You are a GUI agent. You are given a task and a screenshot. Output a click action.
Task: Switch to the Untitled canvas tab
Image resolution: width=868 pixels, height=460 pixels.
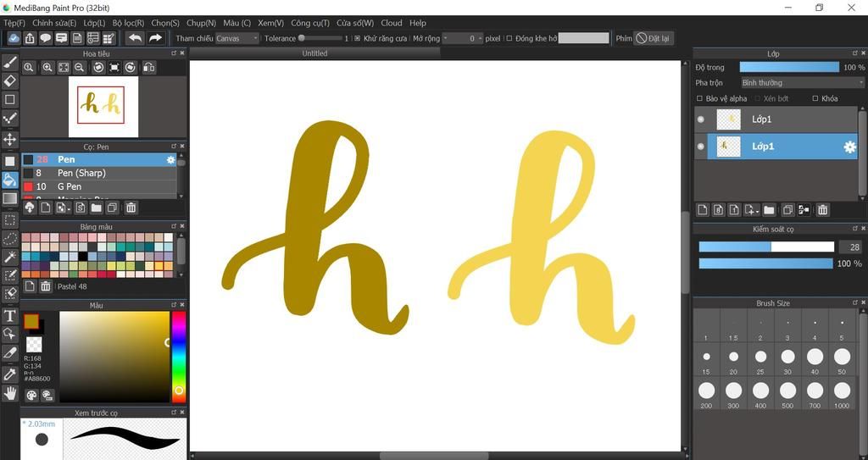point(314,53)
